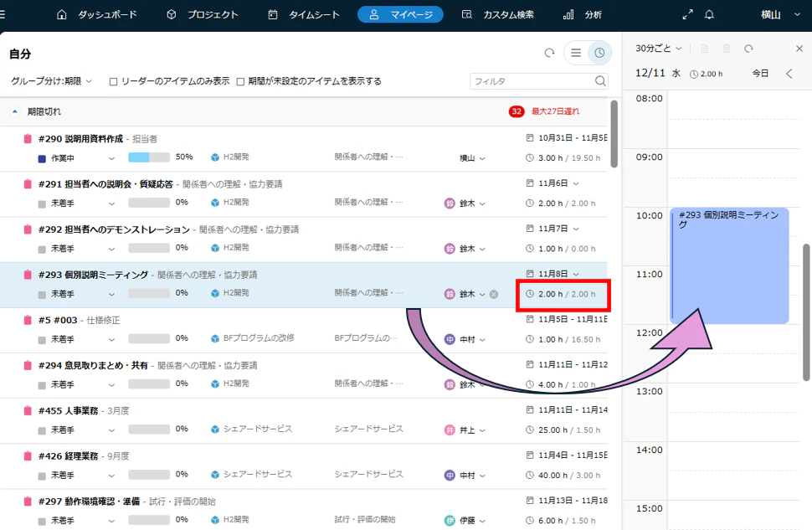The width and height of the screenshot is (812, 530).
Task: Open the グループ分け:期限 dropdown
Action: [51, 81]
